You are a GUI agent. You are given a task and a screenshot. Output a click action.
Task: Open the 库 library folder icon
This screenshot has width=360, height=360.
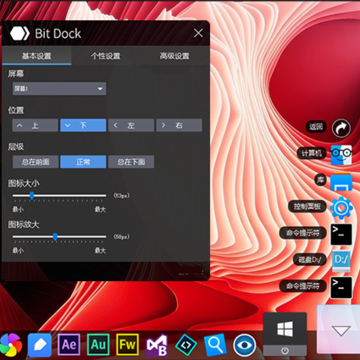(341, 181)
